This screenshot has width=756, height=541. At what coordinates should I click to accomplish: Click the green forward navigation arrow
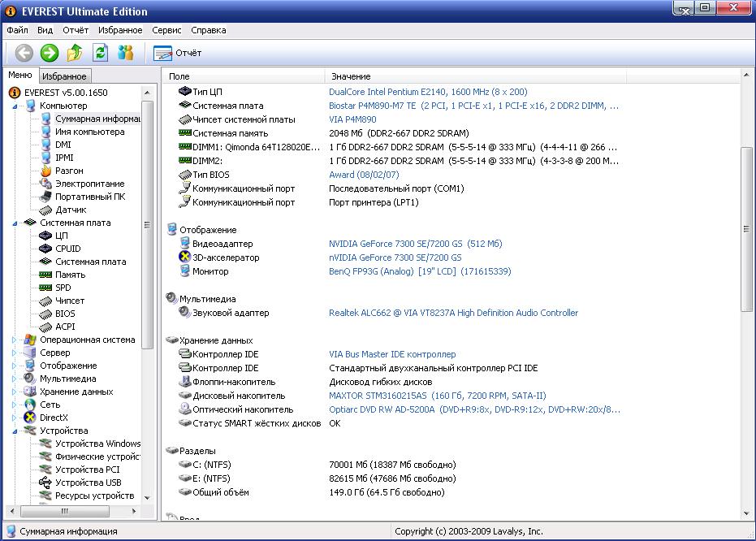click(x=50, y=53)
